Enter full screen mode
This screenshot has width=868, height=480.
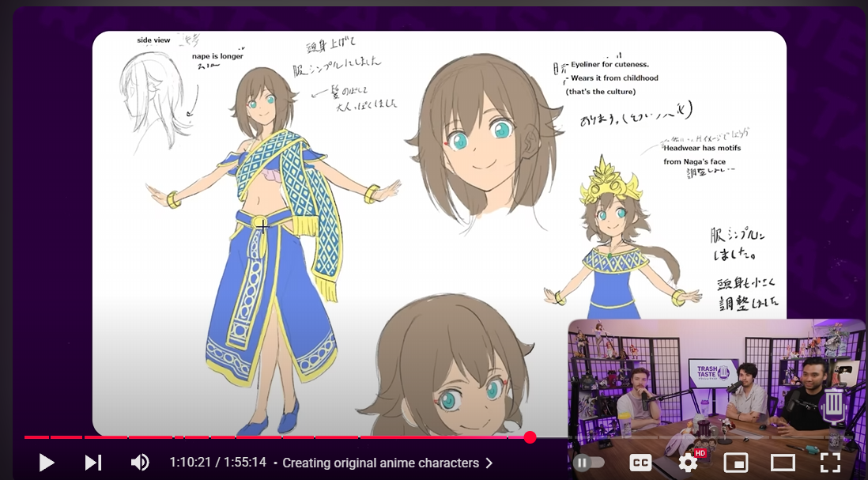[830, 463]
